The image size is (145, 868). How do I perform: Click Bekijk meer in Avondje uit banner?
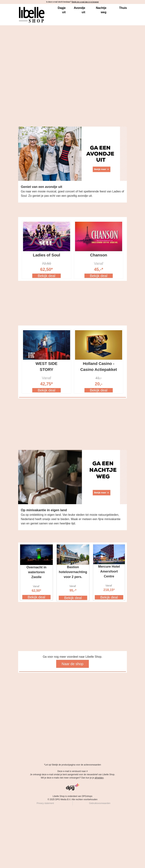point(101,169)
